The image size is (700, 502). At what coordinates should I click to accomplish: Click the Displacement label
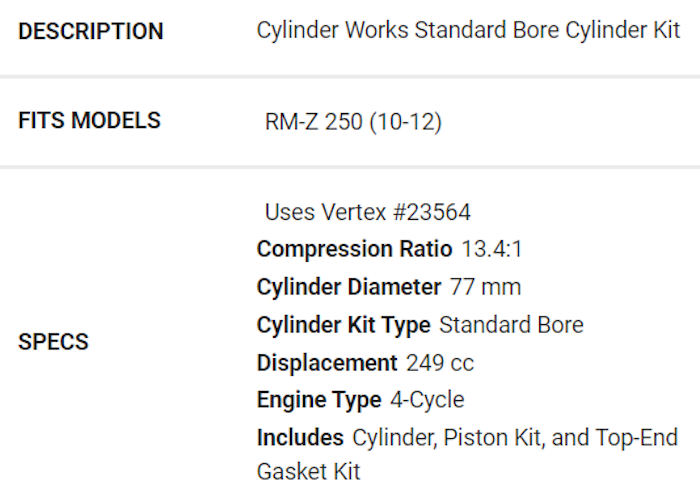tap(327, 363)
